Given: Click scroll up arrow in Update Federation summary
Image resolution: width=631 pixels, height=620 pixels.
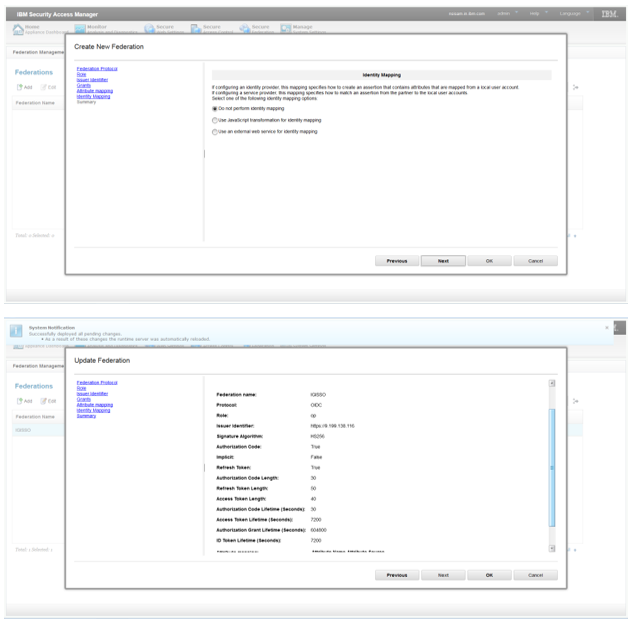Looking at the screenshot, I should [x=552, y=383].
